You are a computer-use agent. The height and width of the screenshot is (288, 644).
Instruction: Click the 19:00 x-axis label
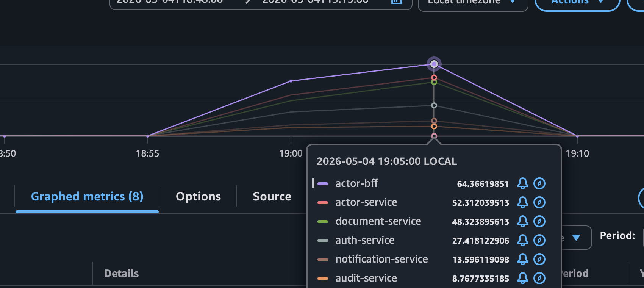pyautogui.click(x=291, y=153)
